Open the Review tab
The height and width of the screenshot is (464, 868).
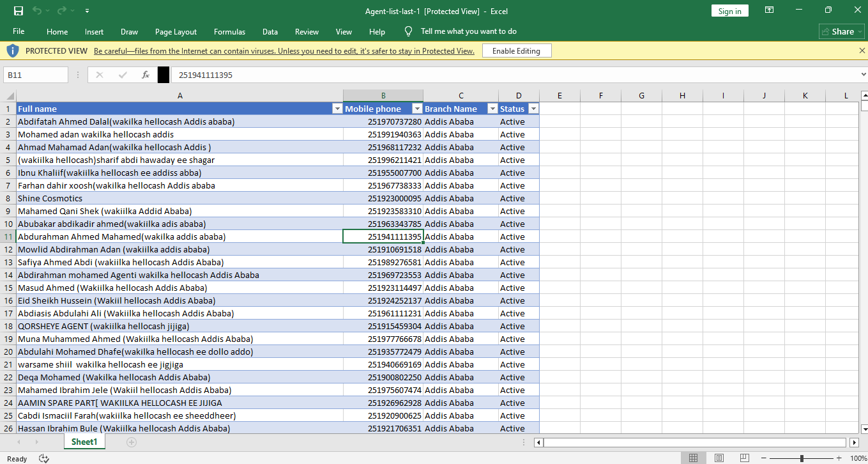307,32
